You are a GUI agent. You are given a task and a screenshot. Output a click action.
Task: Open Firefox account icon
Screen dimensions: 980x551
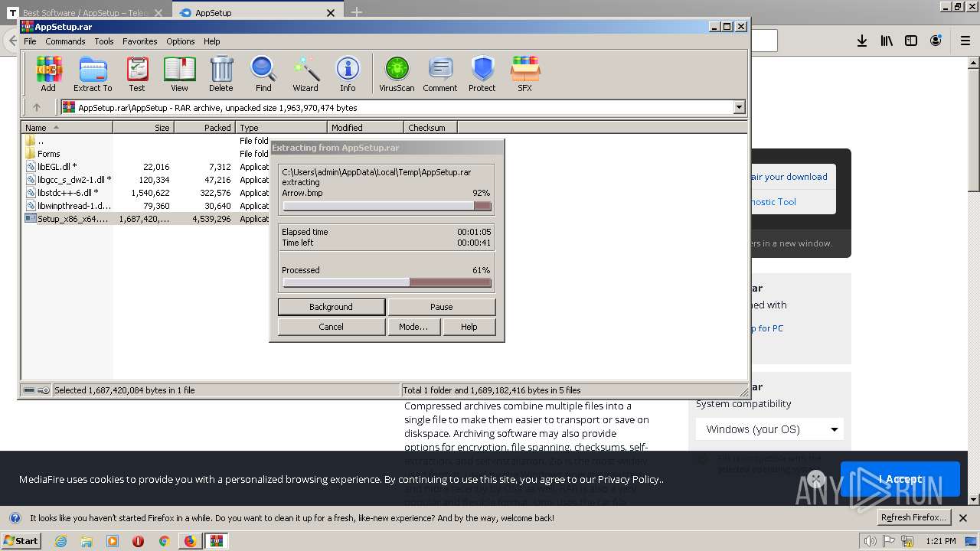(936, 41)
